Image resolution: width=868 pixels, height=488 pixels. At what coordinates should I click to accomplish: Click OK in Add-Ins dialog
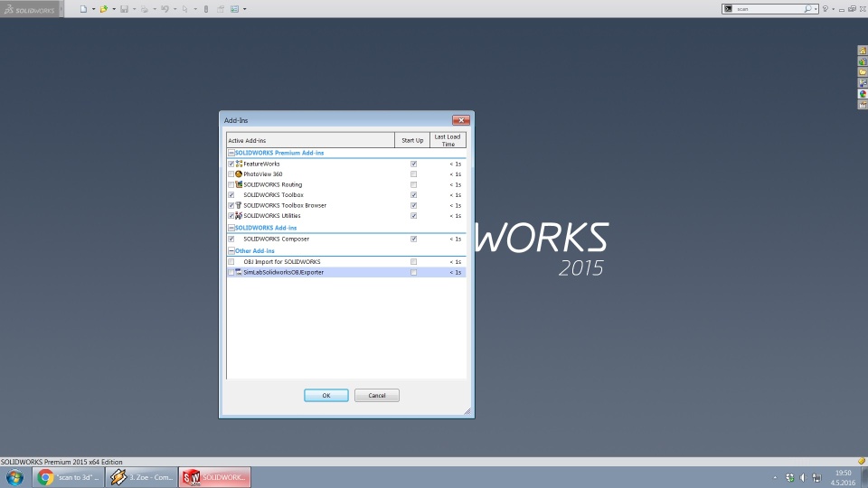(x=326, y=395)
